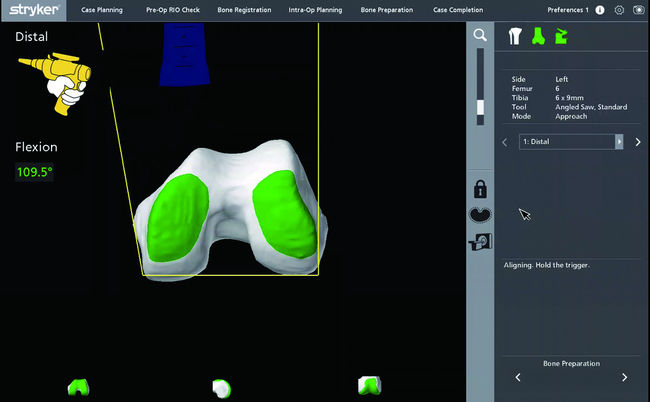Click the implant outline icon
The width and height of the screenshot is (650, 402).
[x=480, y=215]
